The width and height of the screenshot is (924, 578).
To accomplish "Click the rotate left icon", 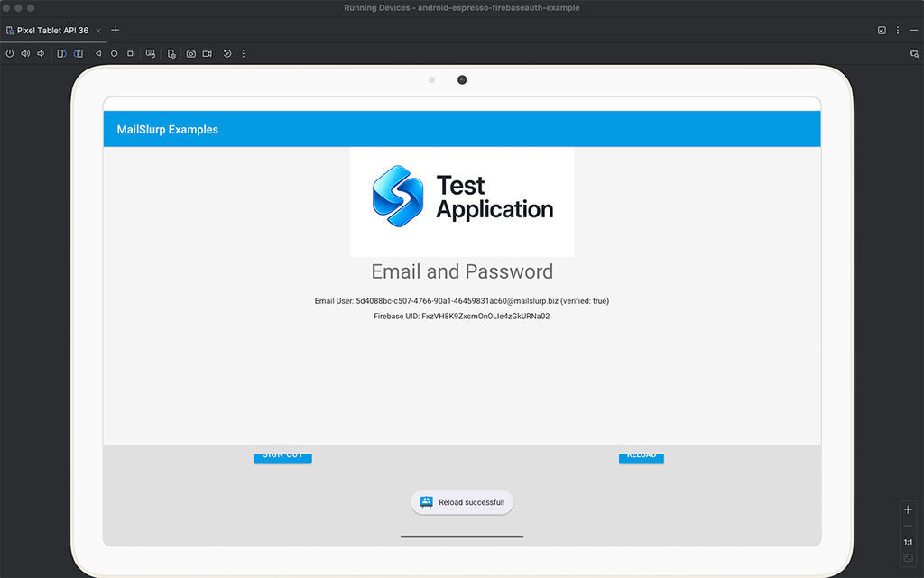I will 61,53.
